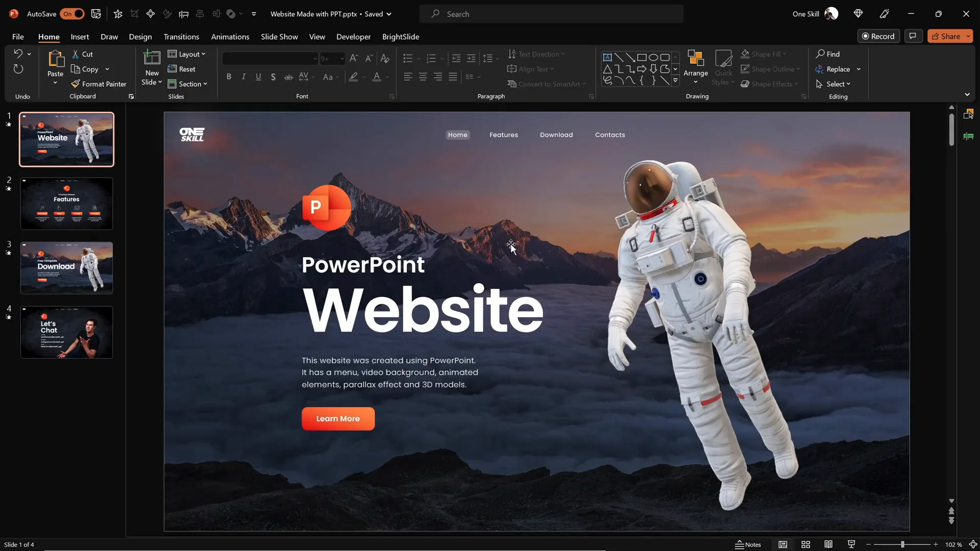Click the Features menu link on slide
This screenshot has width=980, height=551.
[503, 135]
